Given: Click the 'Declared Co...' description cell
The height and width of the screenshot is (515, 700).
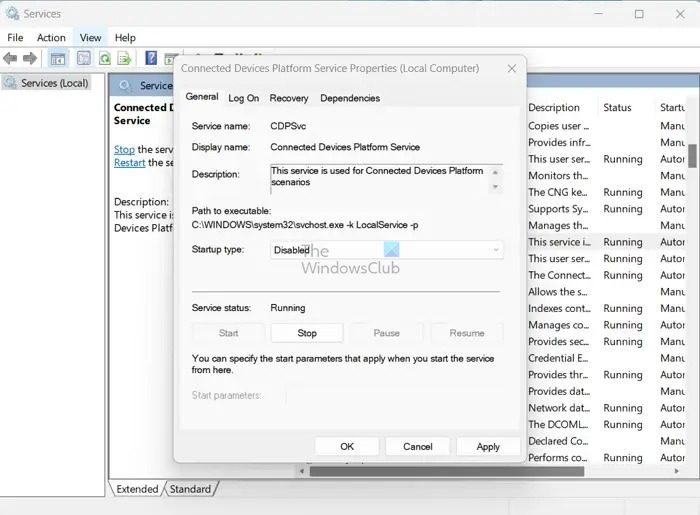Looking at the screenshot, I should pos(558,441).
